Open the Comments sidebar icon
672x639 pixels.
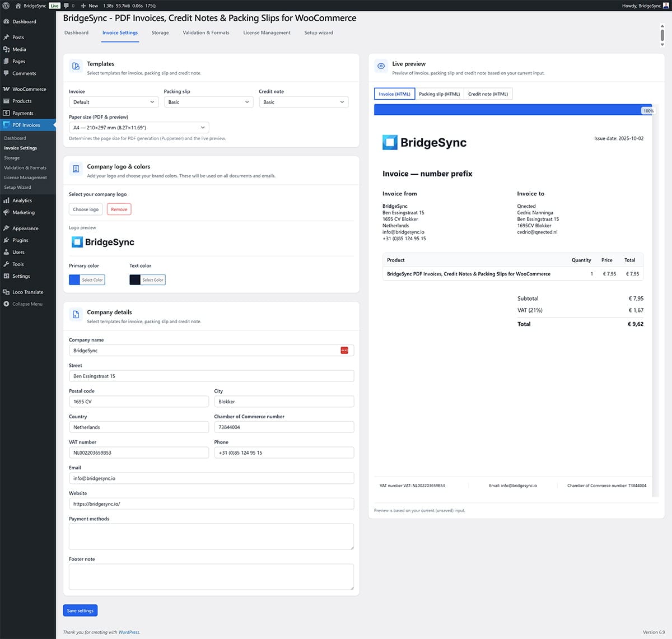[x=6, y=73]
